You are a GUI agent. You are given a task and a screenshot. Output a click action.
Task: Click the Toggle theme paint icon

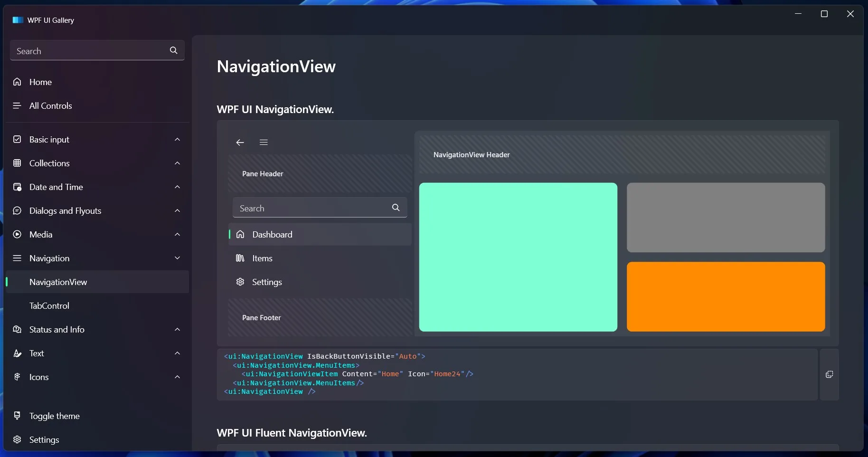[17, 416]
